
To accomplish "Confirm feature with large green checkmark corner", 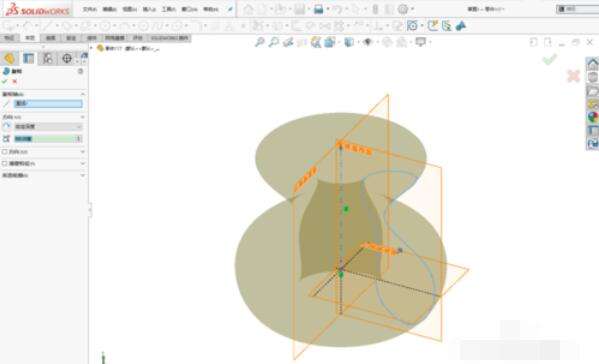I will click(x=549, y=60).
